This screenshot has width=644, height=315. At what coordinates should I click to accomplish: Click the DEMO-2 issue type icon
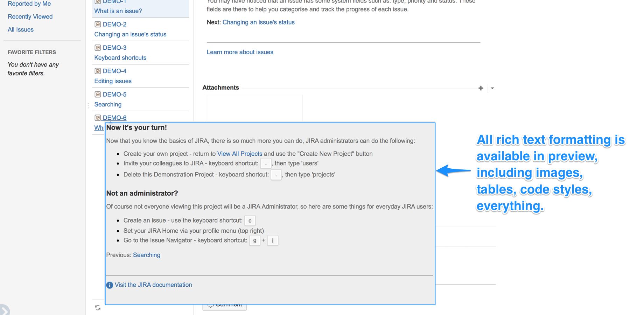(98, 24)
